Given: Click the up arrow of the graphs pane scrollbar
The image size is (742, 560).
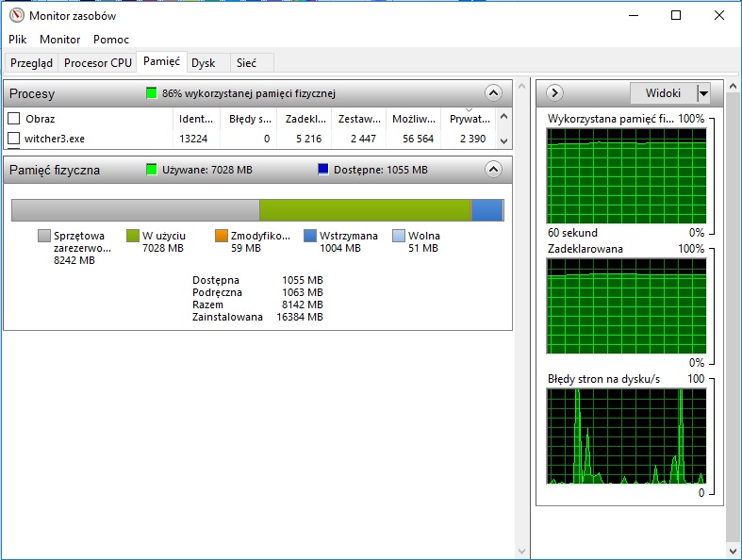Looking at the screenshot, I should (x=733, y=86).
